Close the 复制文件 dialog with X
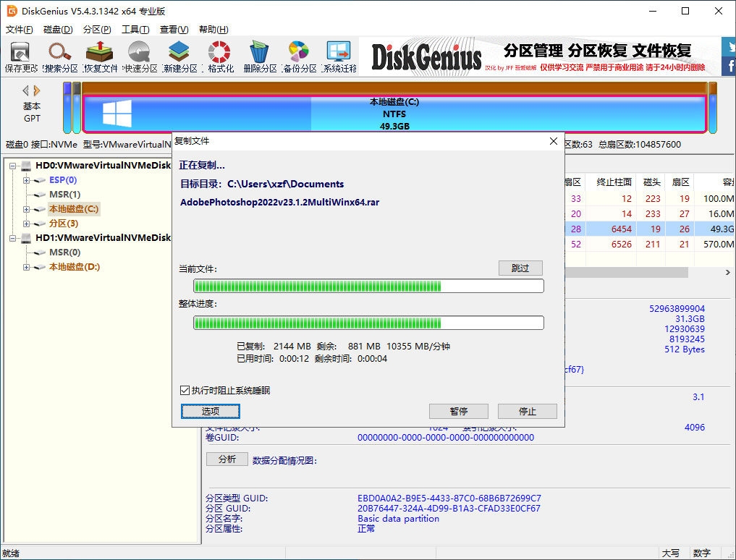The height and width of the screenshot is (560, 736). pyautogui.click(x=554, y=141)
